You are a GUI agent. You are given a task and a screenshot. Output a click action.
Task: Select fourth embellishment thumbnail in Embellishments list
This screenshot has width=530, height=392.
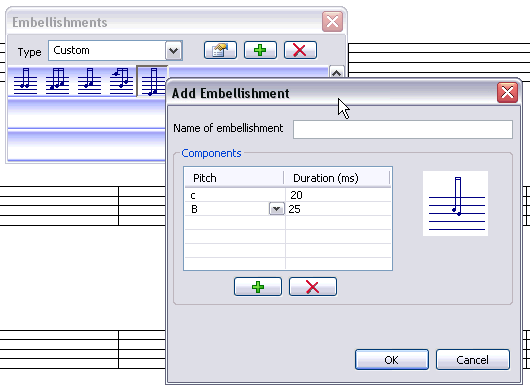(x=121, y=81)
